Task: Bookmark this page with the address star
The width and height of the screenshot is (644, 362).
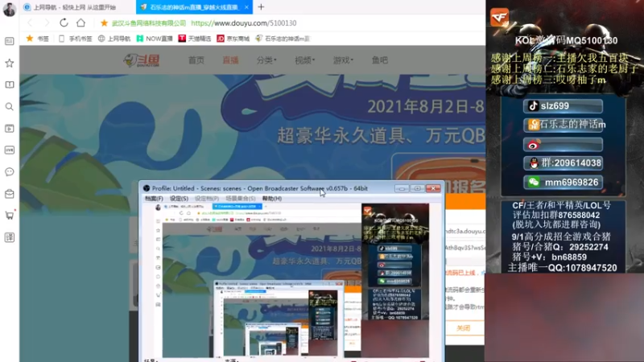Action: (105, 23)
